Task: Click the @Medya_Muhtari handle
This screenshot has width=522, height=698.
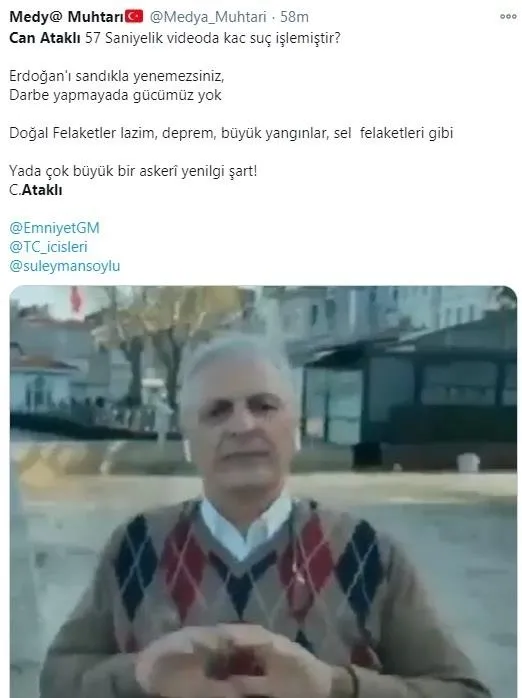Action: [x=208, y=17]
